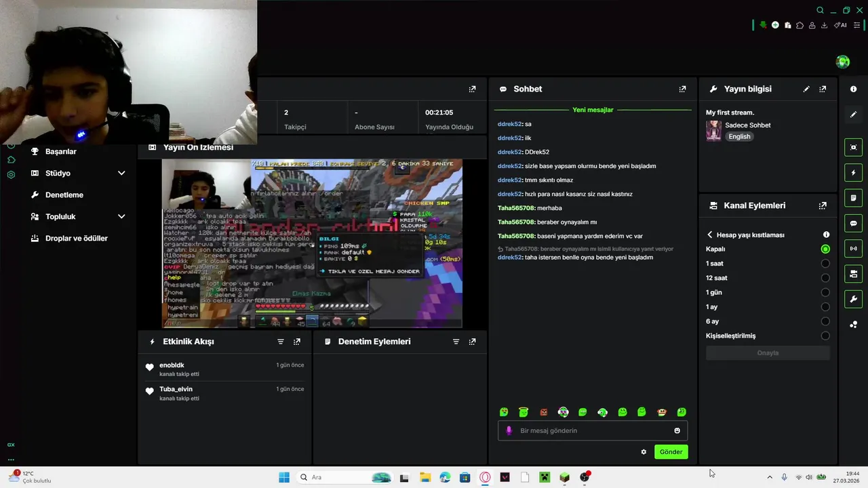The image size is (868, 488).
Task: Open the browser search magnifier icon
Action: 820,10
